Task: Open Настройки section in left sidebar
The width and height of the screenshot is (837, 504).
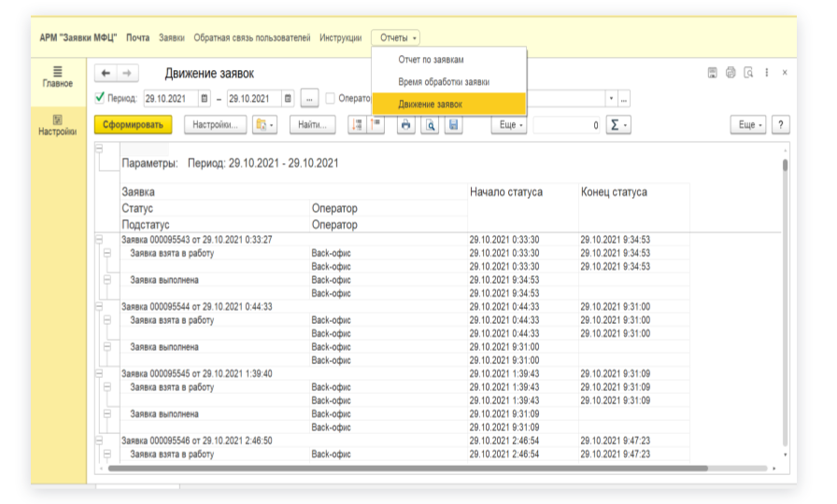Action: [x=57, y=125]
